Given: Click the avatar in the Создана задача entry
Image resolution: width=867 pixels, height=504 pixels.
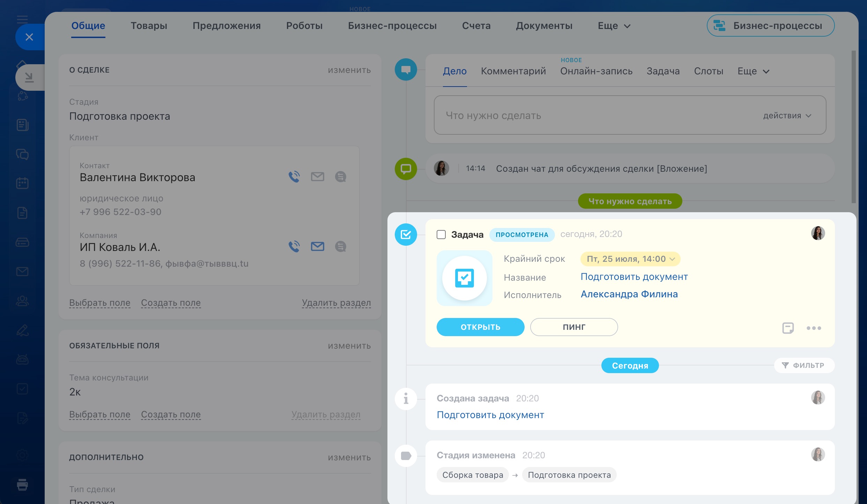Looking at the screenshot, I should click(x=818, y=398).
